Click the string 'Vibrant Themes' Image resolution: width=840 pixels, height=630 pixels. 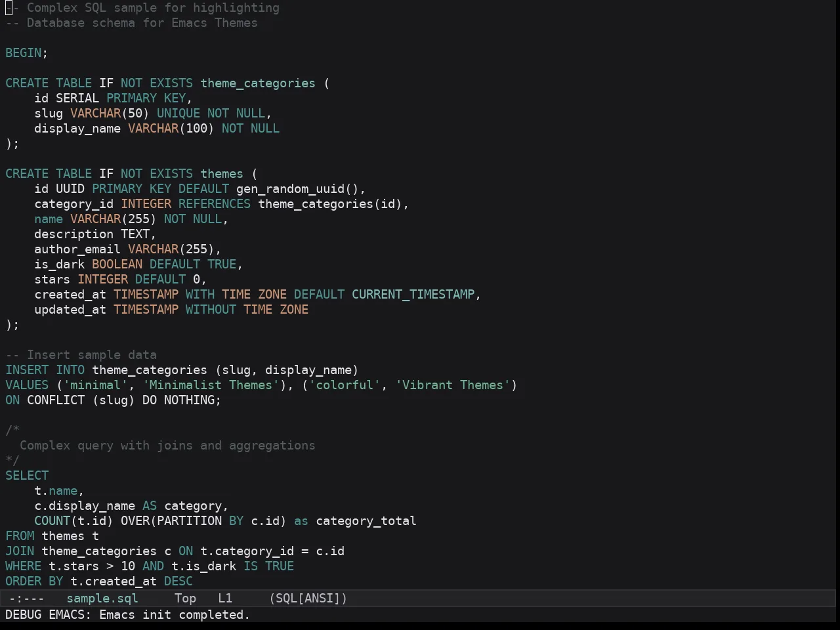pos(453,385)
